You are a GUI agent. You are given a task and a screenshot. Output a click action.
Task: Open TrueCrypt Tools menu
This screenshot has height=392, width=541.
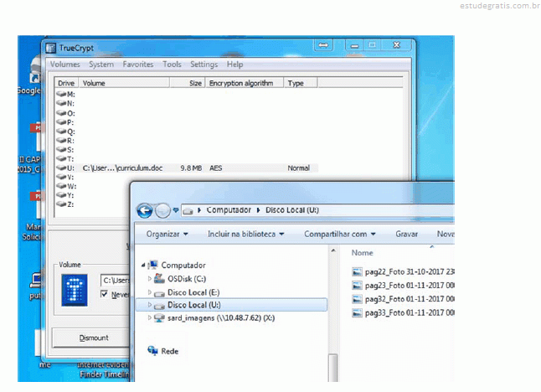click(x=172, y=64)
